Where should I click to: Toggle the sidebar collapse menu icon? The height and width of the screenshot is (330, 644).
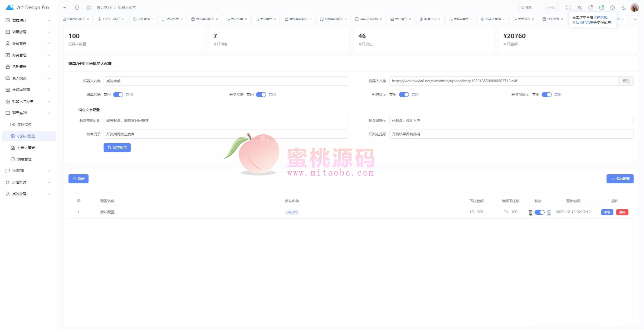(x=65, y=8)
